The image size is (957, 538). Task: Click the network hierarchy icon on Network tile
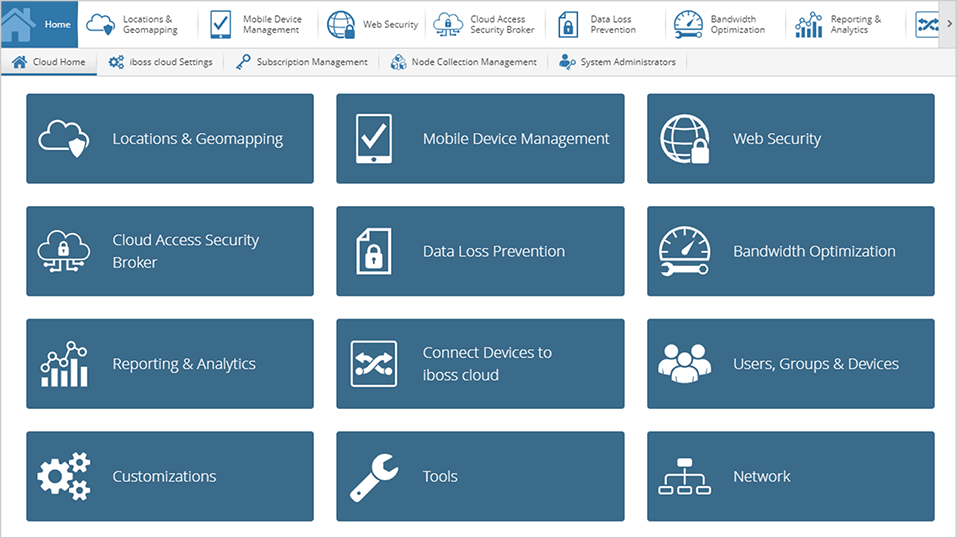pyautogui.click(x=685, y=476)
